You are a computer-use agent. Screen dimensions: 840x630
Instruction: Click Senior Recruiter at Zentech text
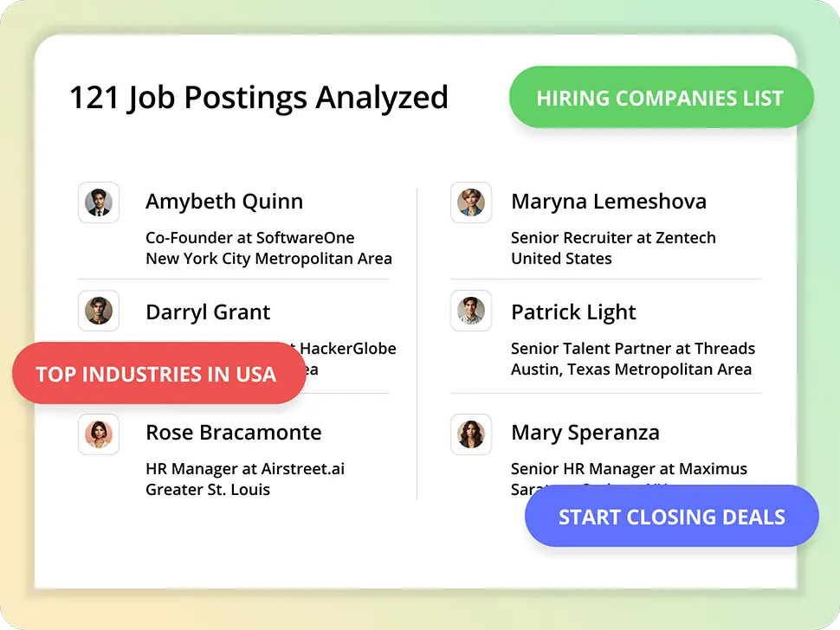coord(613,238)
